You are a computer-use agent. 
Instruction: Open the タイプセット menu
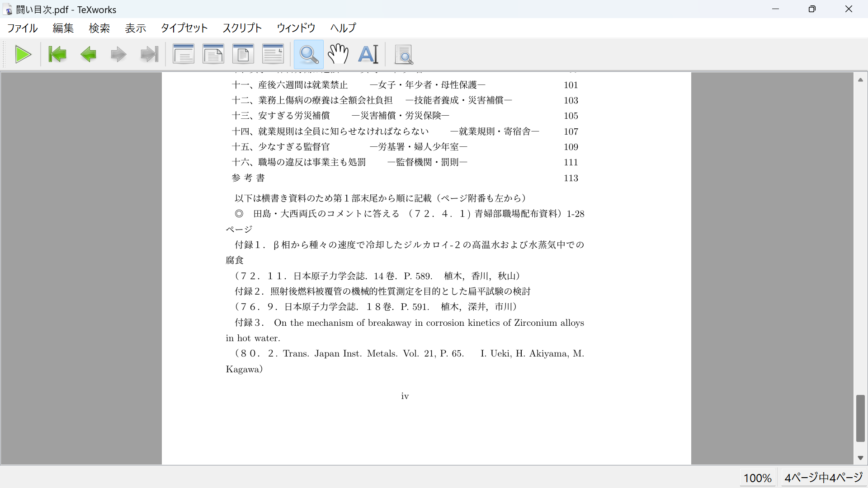184,28
